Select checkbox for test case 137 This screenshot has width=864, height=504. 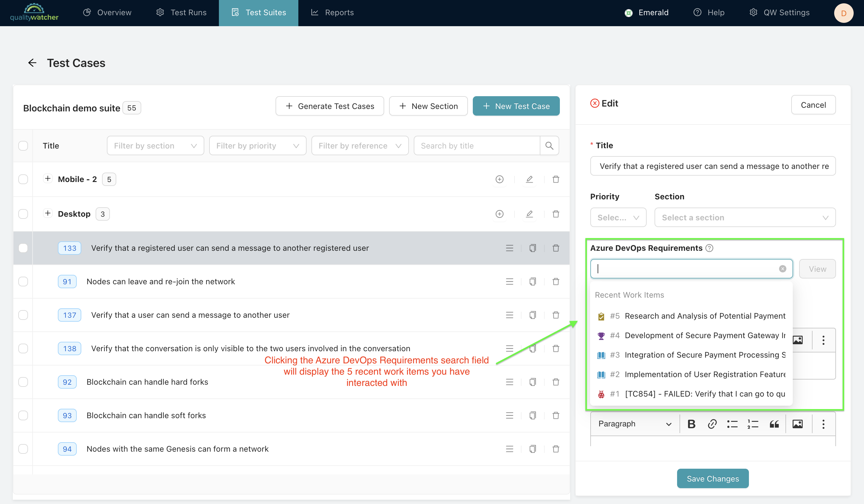(23, 315)
